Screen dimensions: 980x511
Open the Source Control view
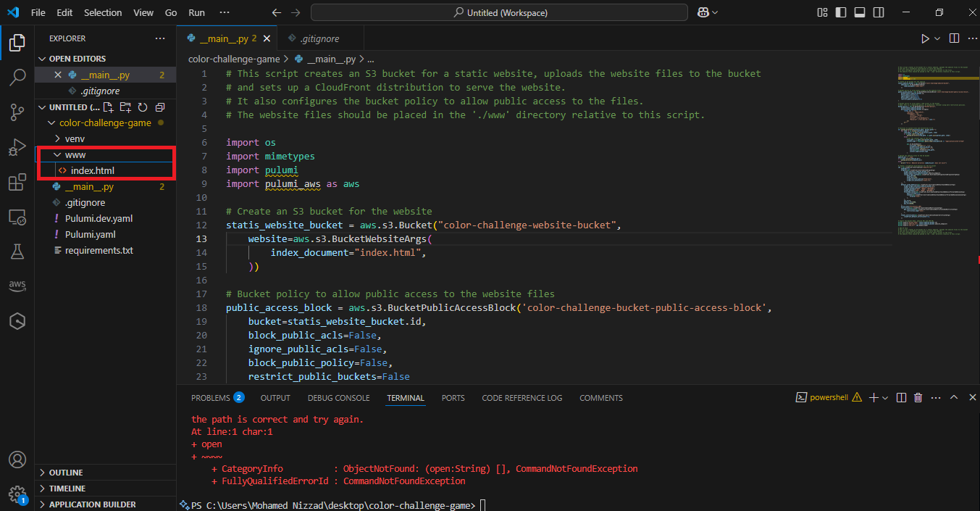click(17, 112)
